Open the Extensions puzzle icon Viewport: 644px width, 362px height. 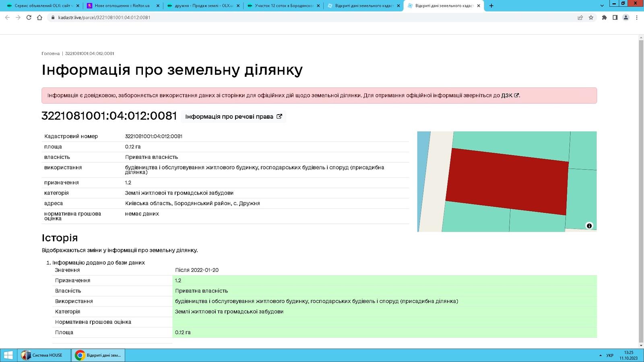point(604,18)
